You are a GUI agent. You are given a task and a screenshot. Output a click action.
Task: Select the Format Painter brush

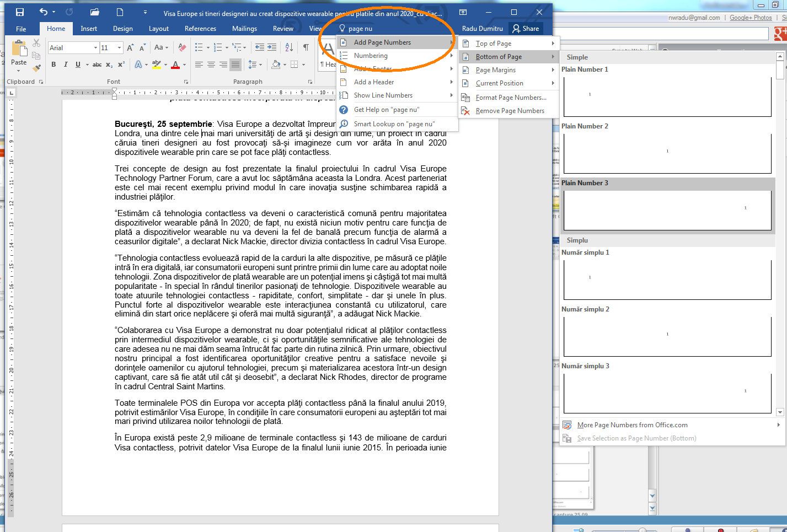pos(36,68)
